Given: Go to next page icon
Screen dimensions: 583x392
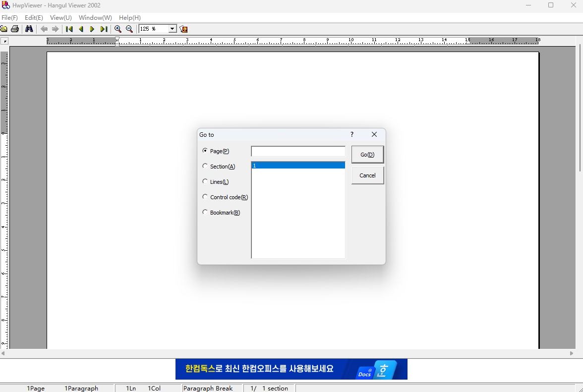Looking at the screenshot, I should pyautogui.click(x=92, y=29).
